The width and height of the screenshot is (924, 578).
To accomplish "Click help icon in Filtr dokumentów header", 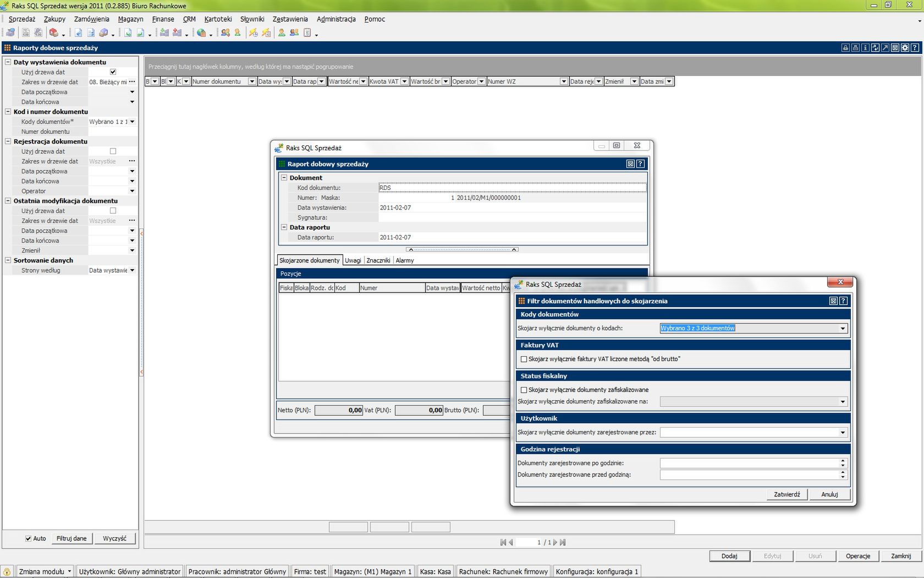I will (x=843, y=301).
